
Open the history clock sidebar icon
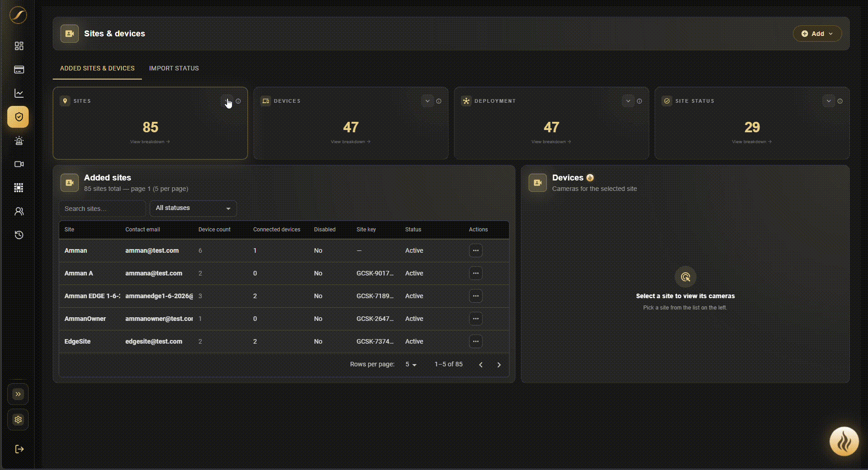[x=19, y=235]
